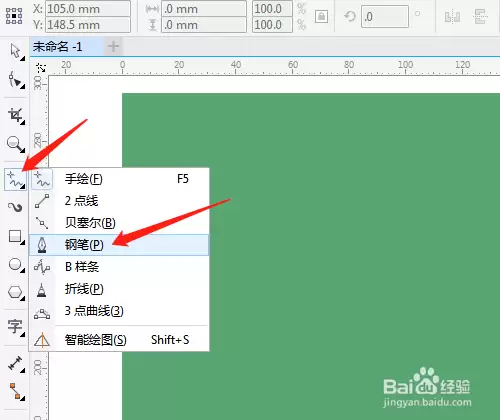The height and width of the screenshot is (420, 500).
Task: Add a new document with plus button
Action: [x=113, y=46]
